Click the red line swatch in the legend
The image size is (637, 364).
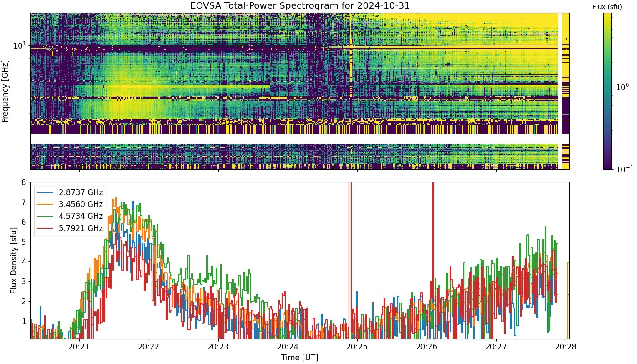[x=45, y=228]
